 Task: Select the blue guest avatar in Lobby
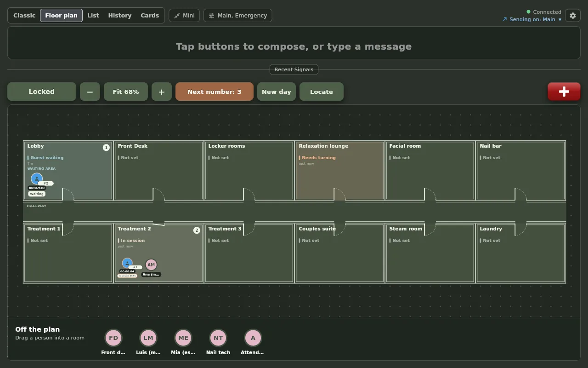pyautogui.click(x=37, y=179)
